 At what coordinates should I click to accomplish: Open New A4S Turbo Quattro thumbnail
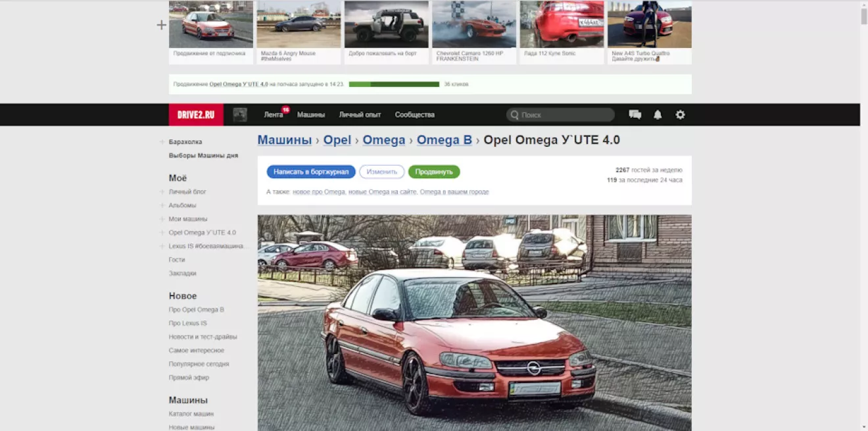(x=649, y=32)
